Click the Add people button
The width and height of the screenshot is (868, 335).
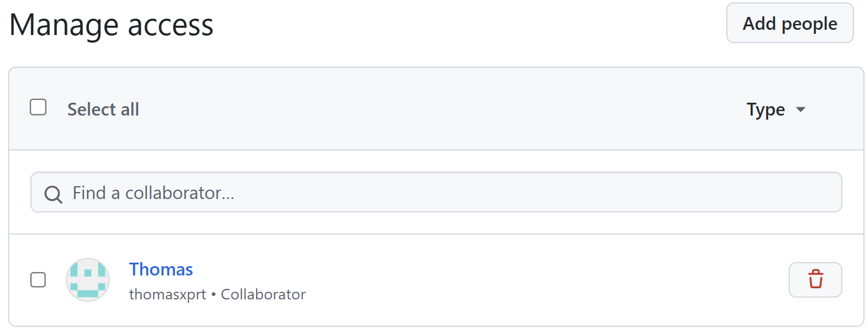[x=789, y=23]
